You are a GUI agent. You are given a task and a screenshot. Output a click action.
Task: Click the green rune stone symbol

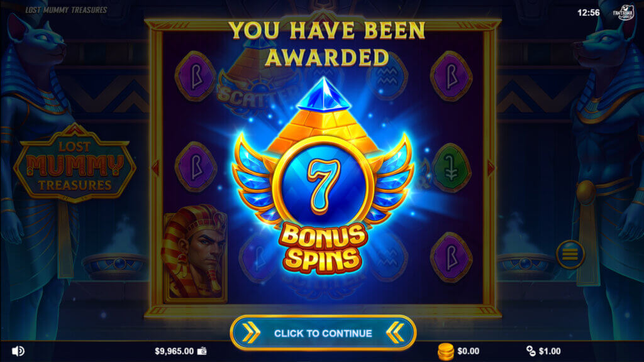(x=451, y=168)
